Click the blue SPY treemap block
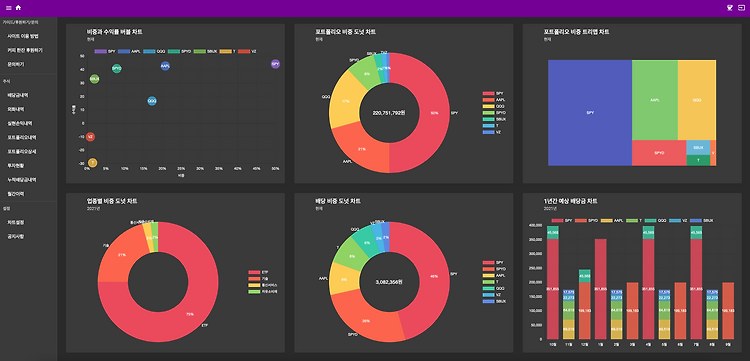The height and width of the screenshot is (361, 750). click(590, 113)
